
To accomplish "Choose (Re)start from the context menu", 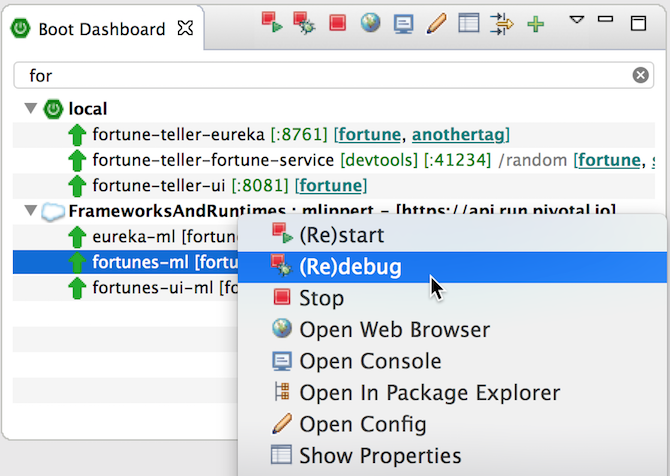I will 341,236.
